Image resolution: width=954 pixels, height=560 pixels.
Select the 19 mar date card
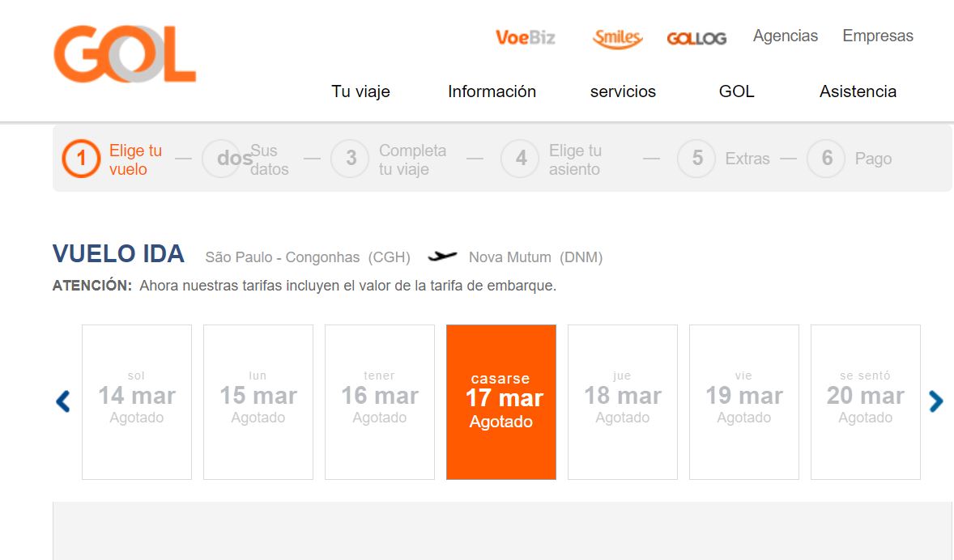click(x=744, y=402)
